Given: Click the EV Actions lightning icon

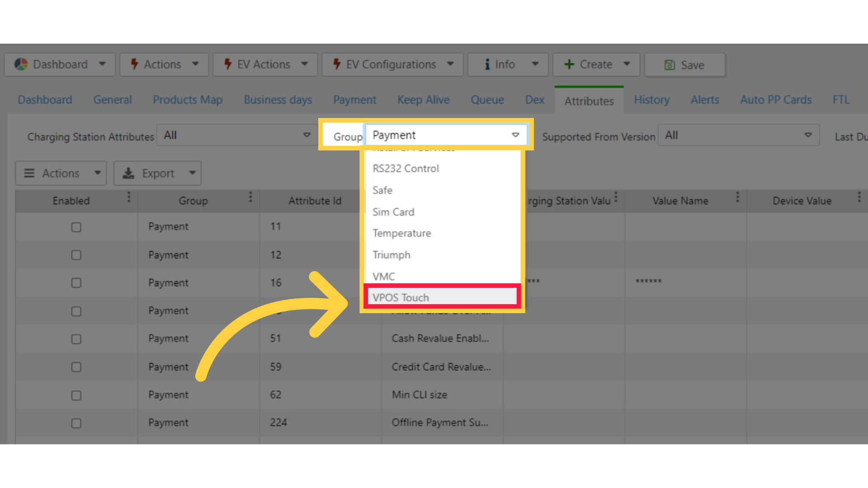Looking at the screenshot, I should 228,64.
